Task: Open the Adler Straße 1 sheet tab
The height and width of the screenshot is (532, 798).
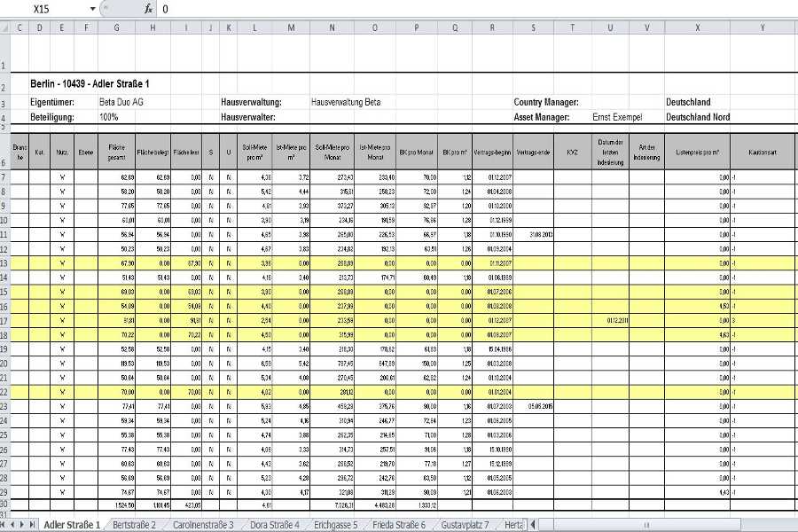Action: [72, 524]
